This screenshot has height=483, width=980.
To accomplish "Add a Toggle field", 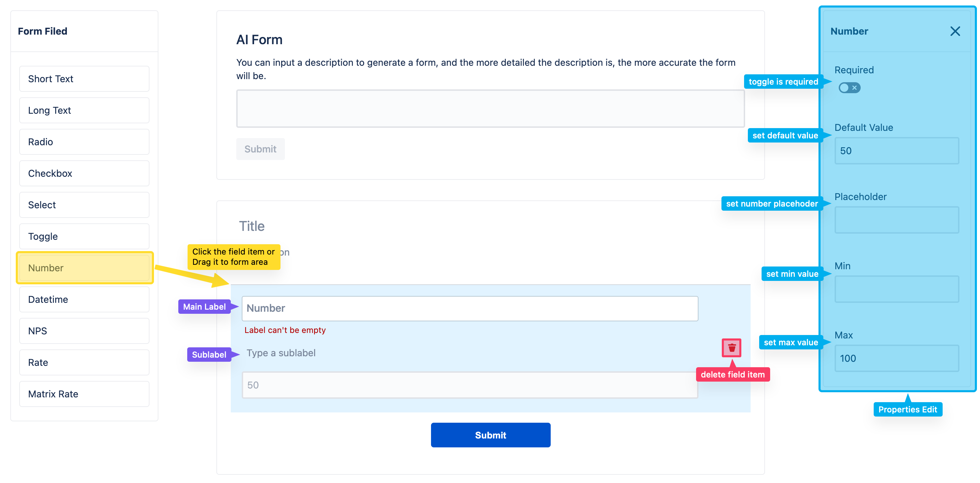I will point(84,236).
